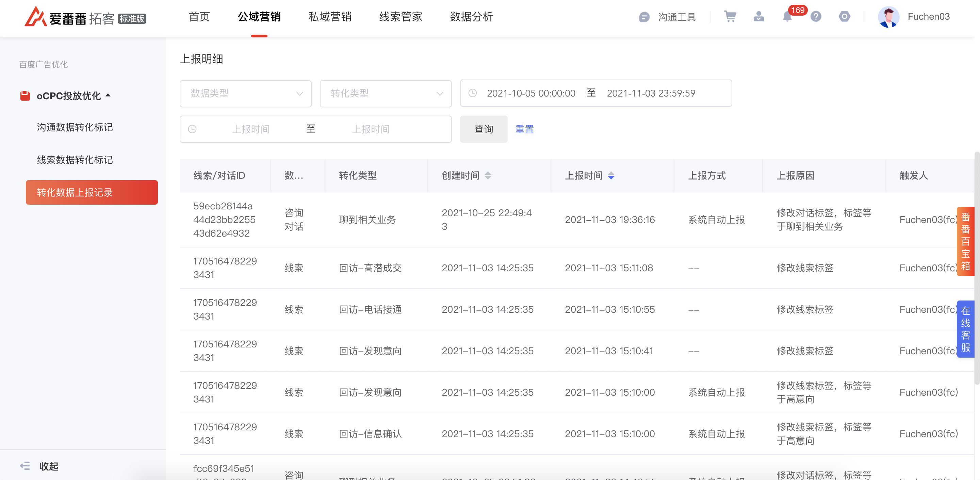Collapse the oCPC投放优化 menu group
The height and width of the screenshot is (480, 980).
tap(68, 96)
